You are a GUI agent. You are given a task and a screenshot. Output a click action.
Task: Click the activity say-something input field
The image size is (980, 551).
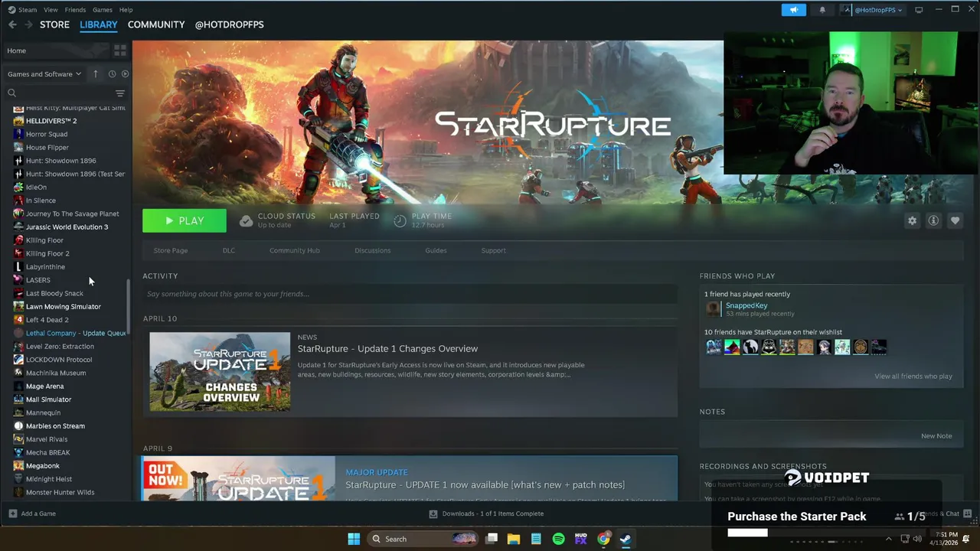pyautogui.click(x=410, y=294)
